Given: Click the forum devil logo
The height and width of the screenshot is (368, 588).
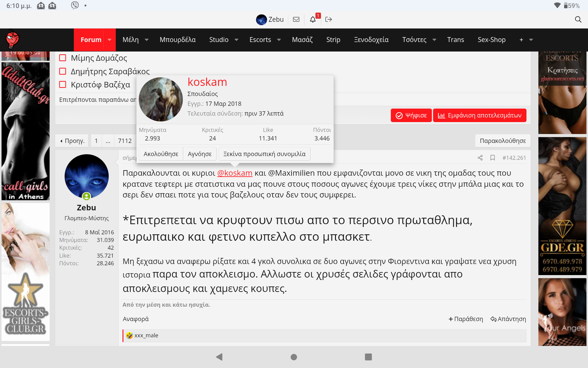Looking at the screenshot, I should 13,40.
